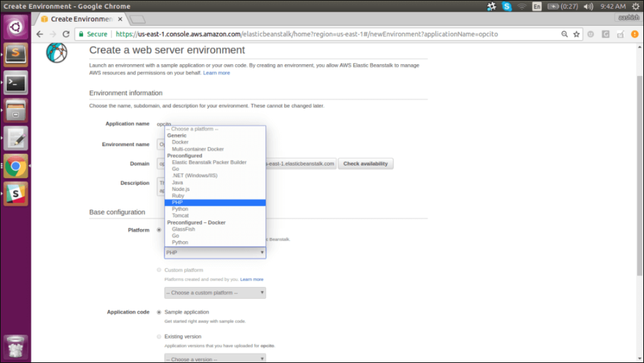644x363 pixels.
Task: Close the Create Environment tab
Action: (x=120, y=19)
